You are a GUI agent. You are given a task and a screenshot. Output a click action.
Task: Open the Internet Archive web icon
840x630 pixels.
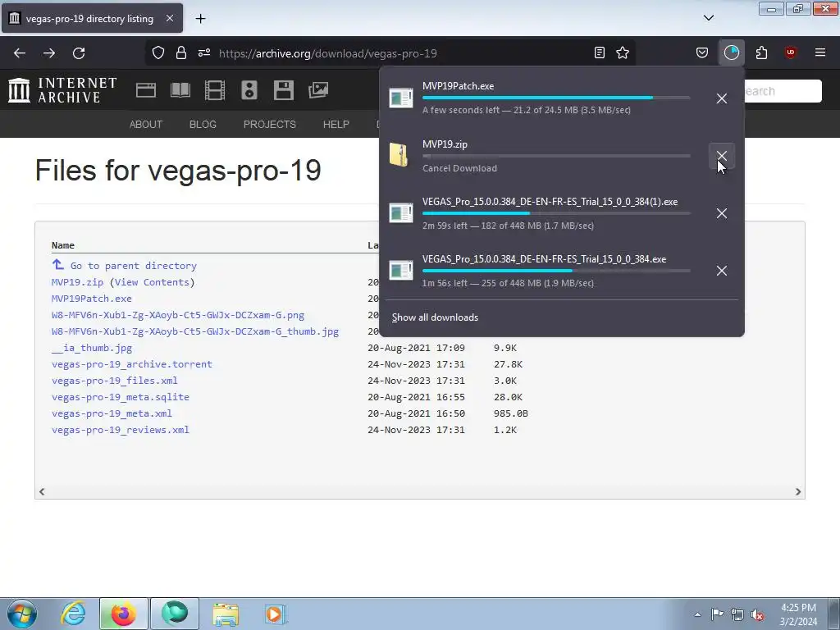(146, 90)
